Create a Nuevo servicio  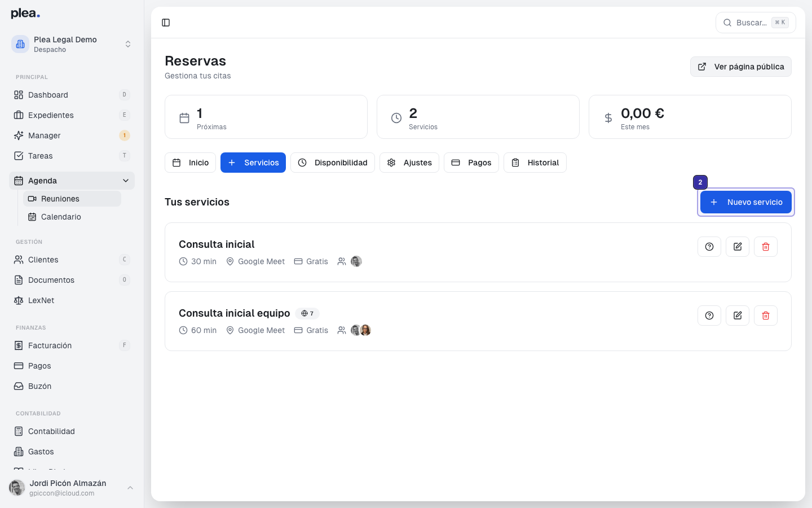pos(745,202)
